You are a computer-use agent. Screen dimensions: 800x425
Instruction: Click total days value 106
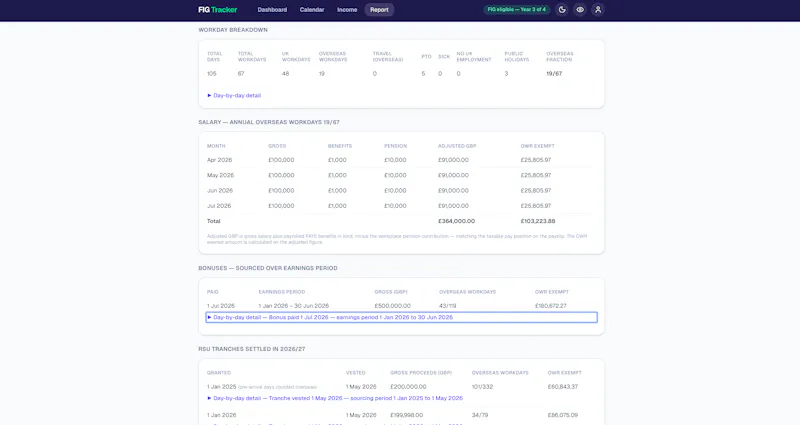pos(212,73)
